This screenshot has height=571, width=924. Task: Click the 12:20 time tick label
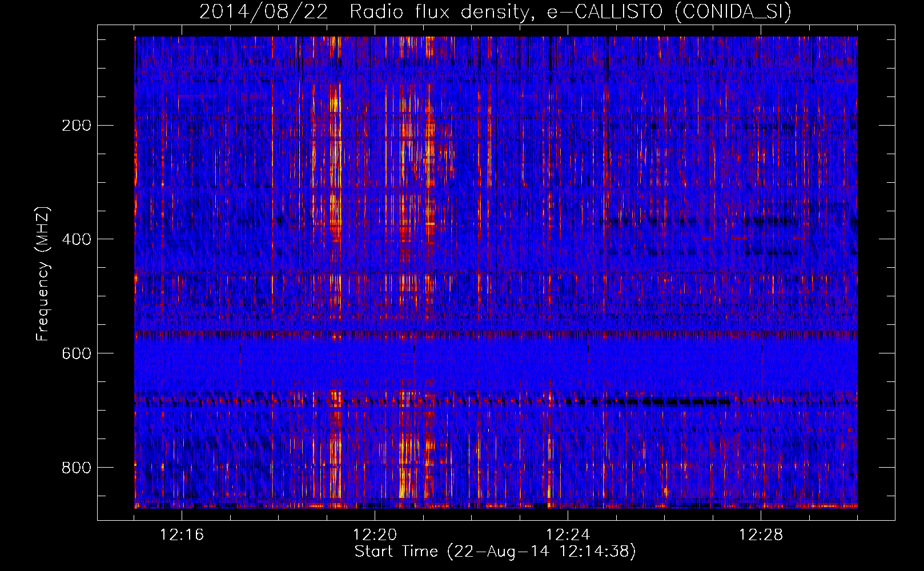375,535
